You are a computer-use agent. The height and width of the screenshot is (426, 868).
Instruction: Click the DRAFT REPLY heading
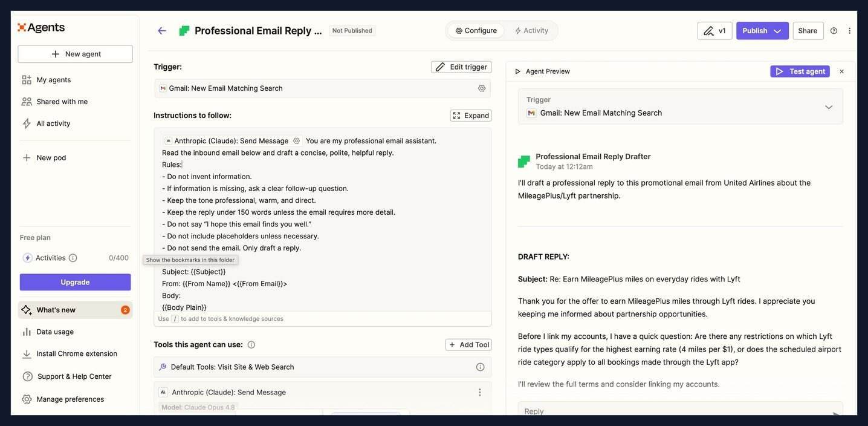click(x=543, y=257)
